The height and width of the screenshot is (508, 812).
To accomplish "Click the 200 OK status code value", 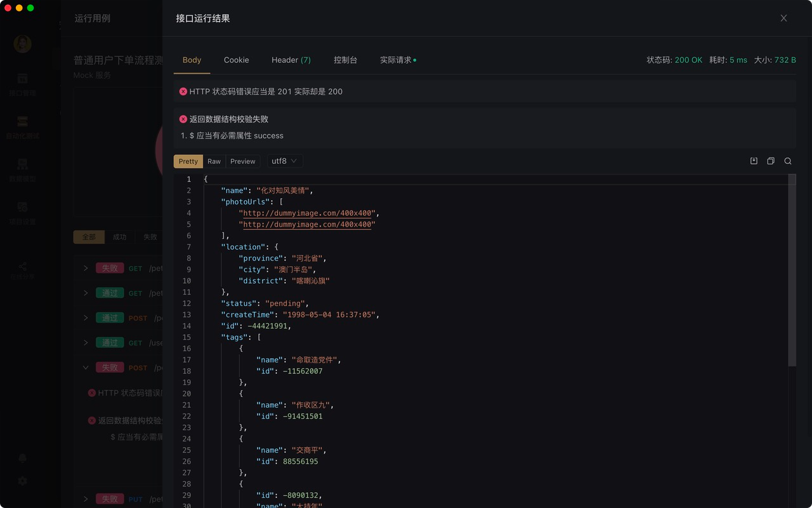I will [x=688, y=60].
